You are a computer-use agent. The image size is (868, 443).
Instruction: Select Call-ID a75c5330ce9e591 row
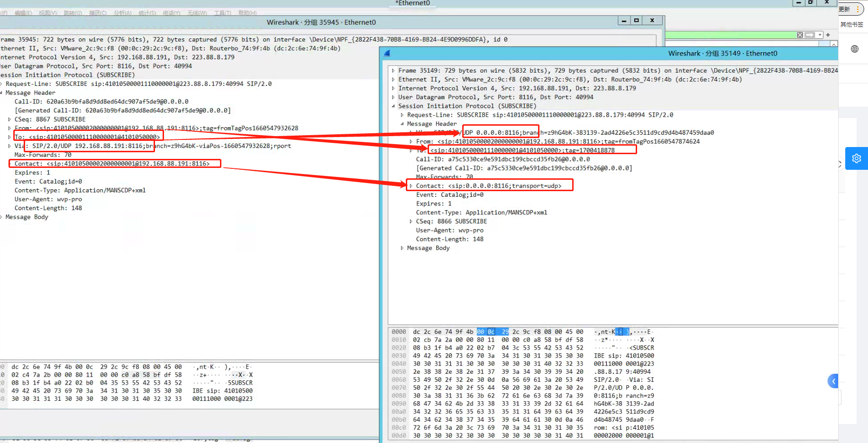503,159
